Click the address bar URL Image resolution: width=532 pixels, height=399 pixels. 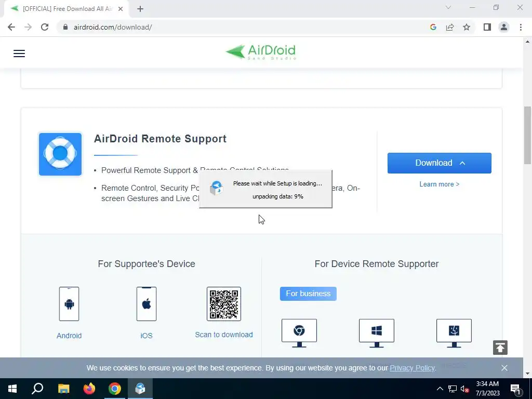coord(113,27)
